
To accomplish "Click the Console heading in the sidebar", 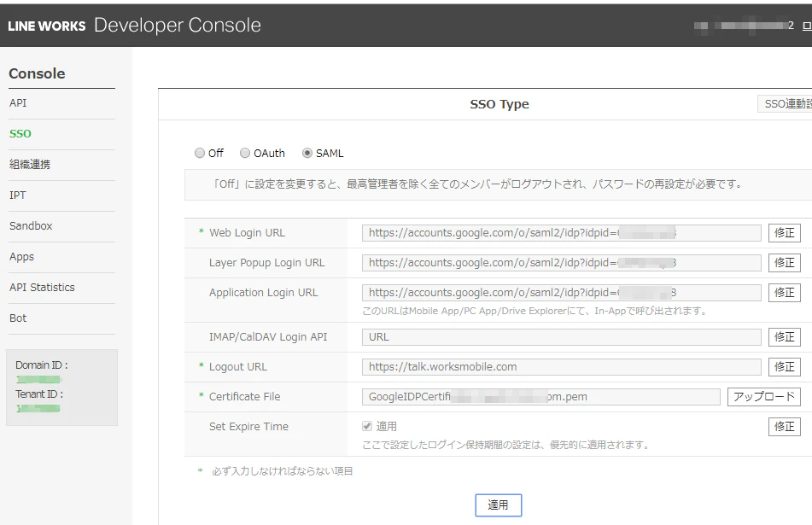I will tap(38, 73).
